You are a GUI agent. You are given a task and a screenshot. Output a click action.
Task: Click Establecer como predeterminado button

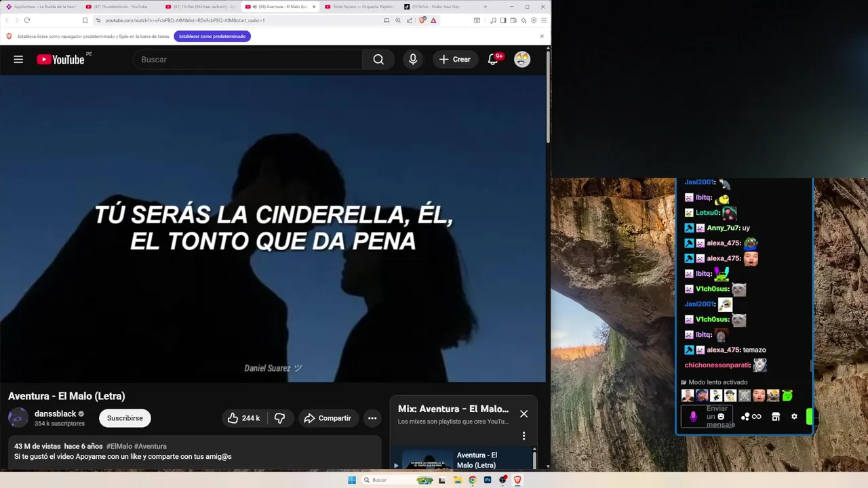(212, 36)
